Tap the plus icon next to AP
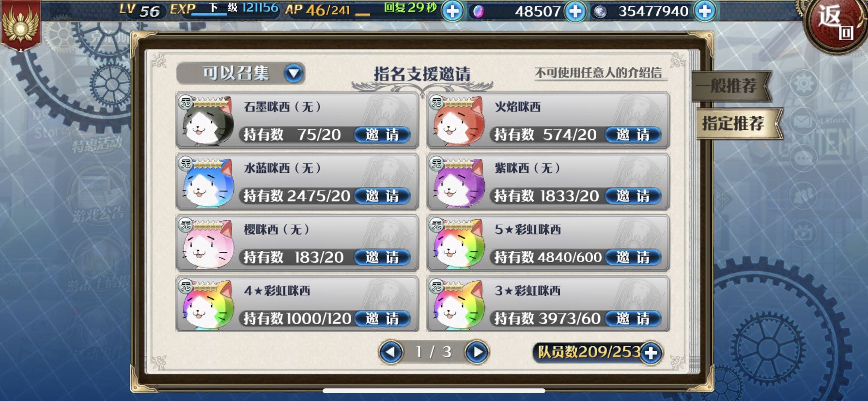868x401 pixels. coord(452,11)
